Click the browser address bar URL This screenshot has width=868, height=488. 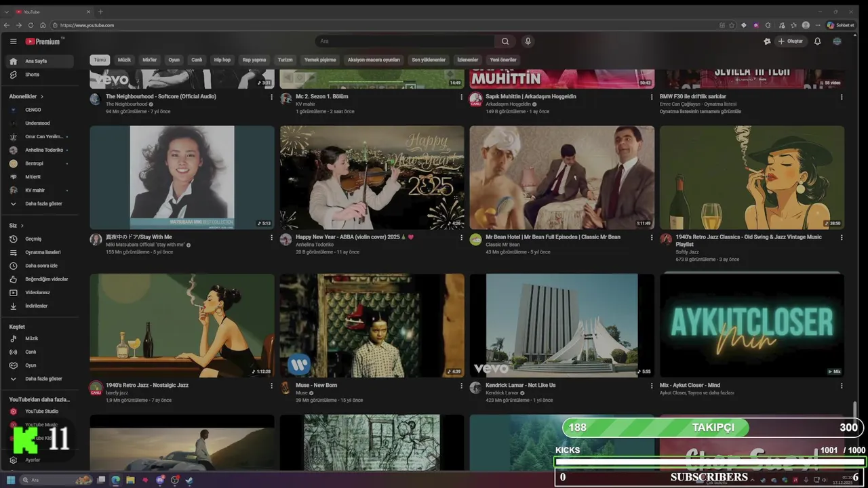click(x=87, y=25)
